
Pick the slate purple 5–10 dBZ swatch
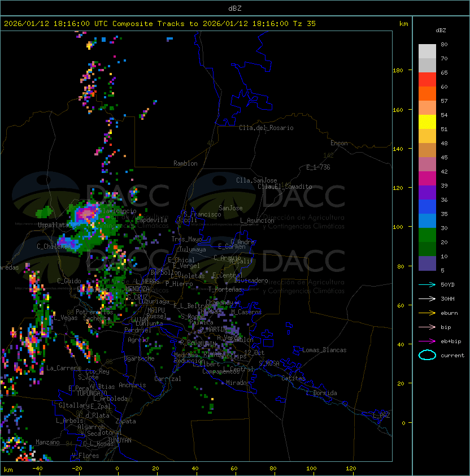click(427, 263)
